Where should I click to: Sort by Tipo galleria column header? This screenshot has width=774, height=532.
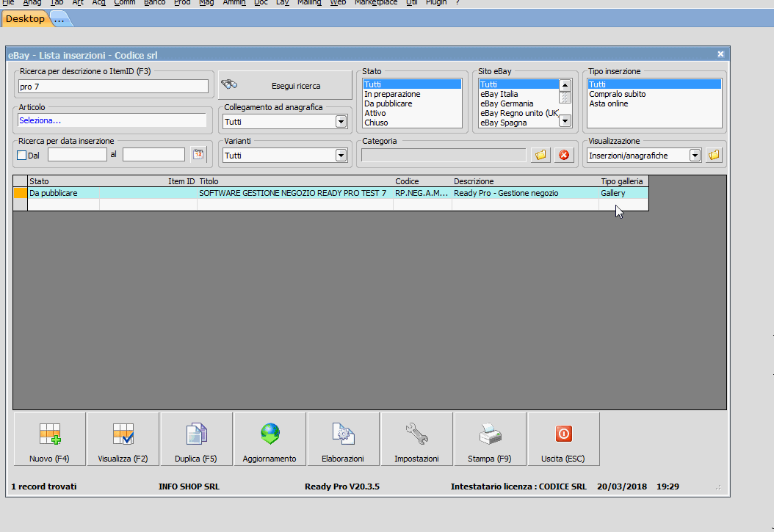pos(623,181)
